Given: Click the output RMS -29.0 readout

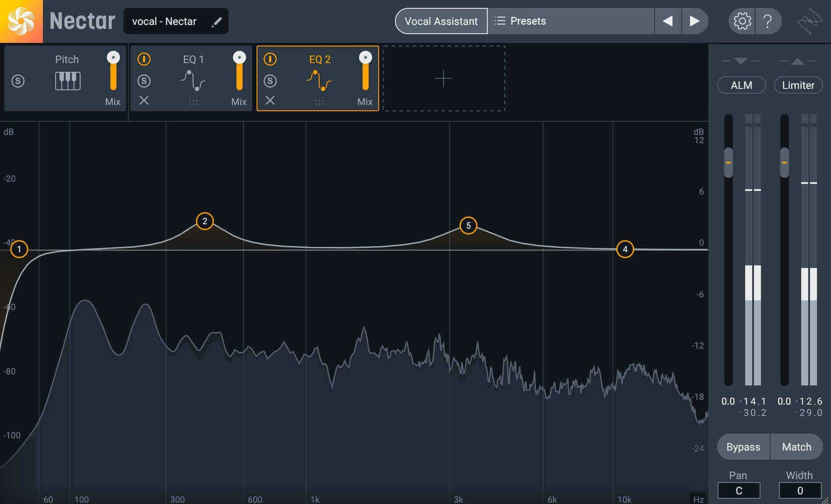Looking at the screenshot, I should click(810, 413).
